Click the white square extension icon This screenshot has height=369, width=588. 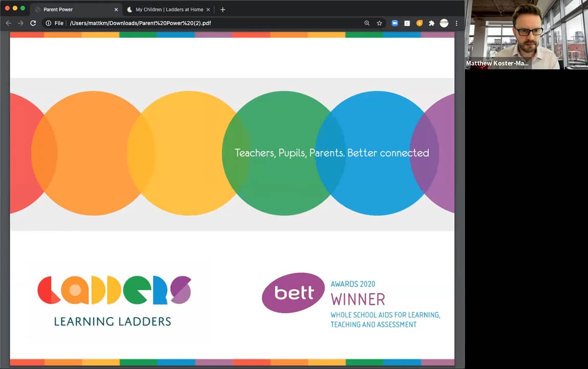407,23
